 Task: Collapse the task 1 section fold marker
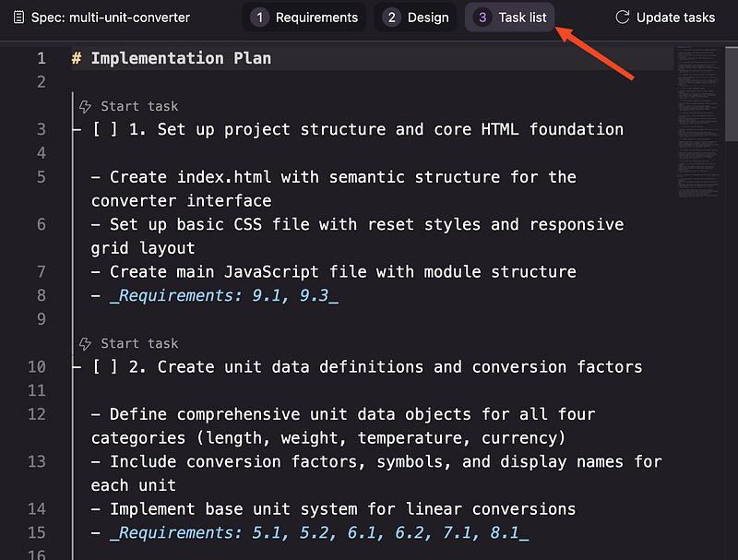point(77,129)
